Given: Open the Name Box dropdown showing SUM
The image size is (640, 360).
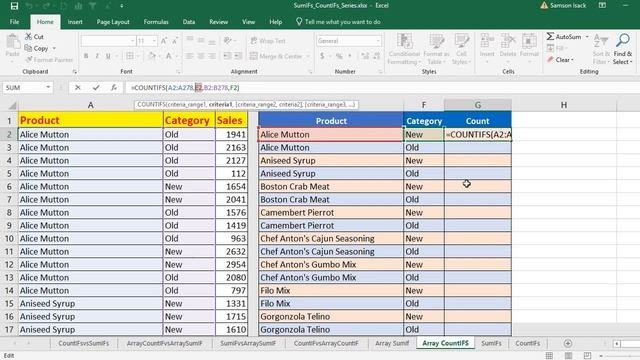Looking at the screenshot, I should click(48, 87).
